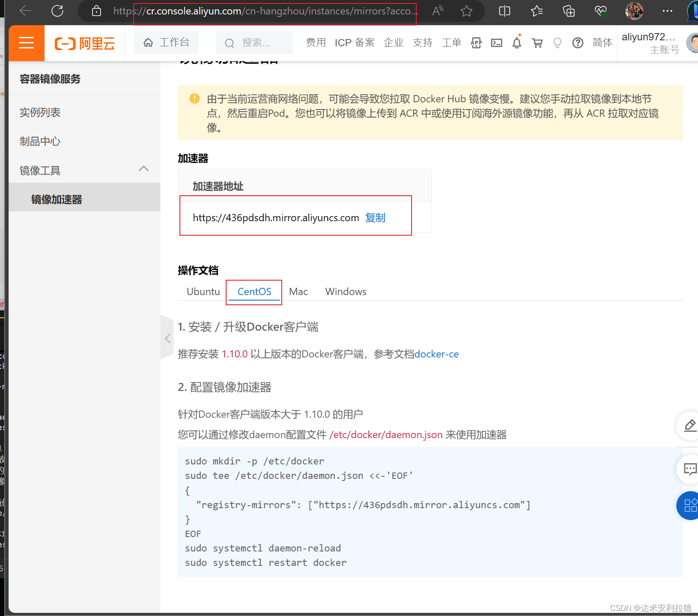698x616 pixels.
Task: Click the sudo mkdir -p /etc/docker line
Action: tap(255, 461)
